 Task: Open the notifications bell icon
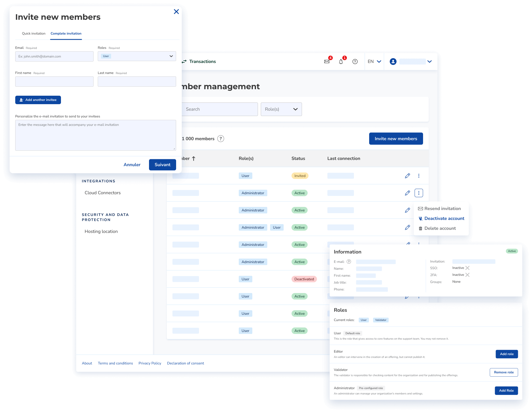pyautogui.click(x=341, y=62)
